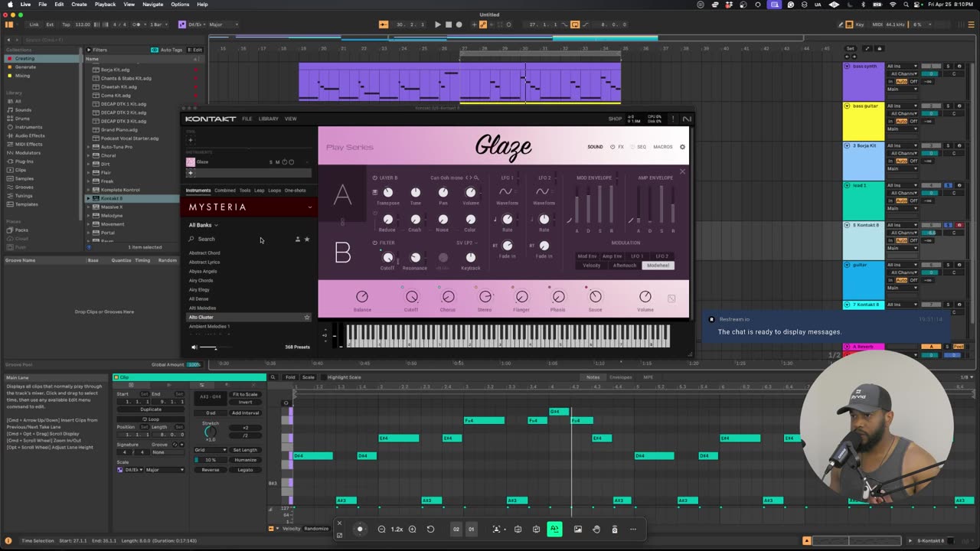Switch to the Loops tab in Kontakt browser
Screen dimensions: 980x551
[274, 190]
